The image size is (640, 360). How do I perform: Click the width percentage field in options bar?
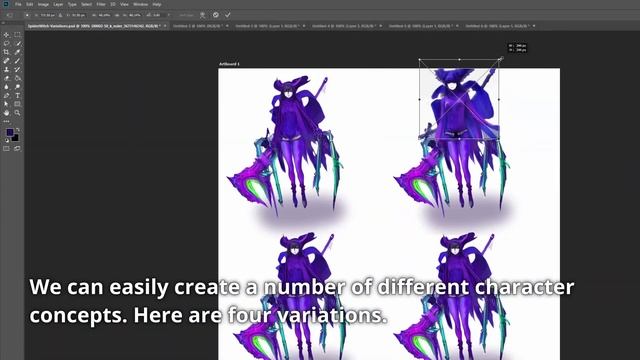(x=104, y=15)
